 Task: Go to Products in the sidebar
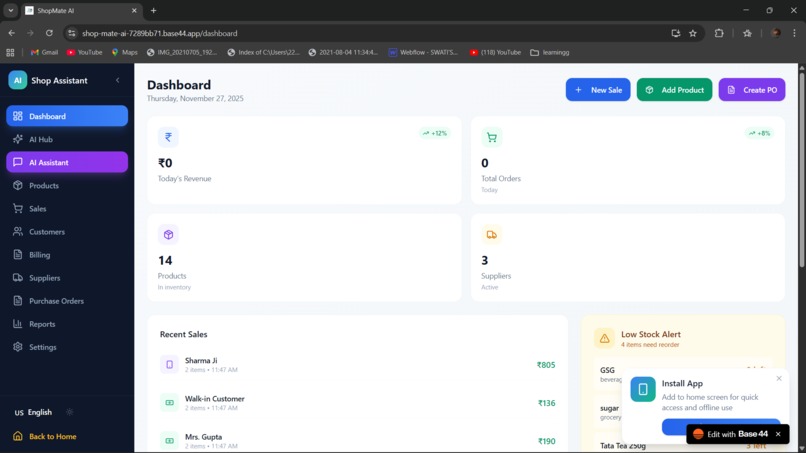(x=67, y=186)
